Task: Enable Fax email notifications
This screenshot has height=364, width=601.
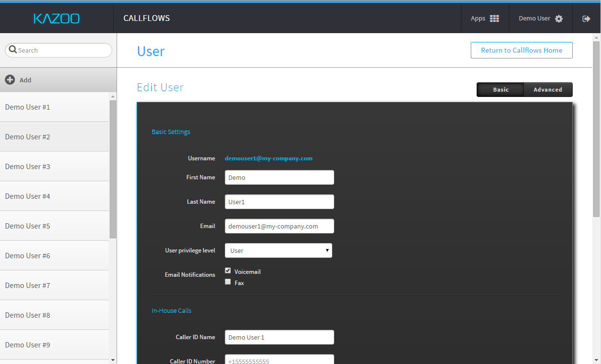Action: [228, 282]
